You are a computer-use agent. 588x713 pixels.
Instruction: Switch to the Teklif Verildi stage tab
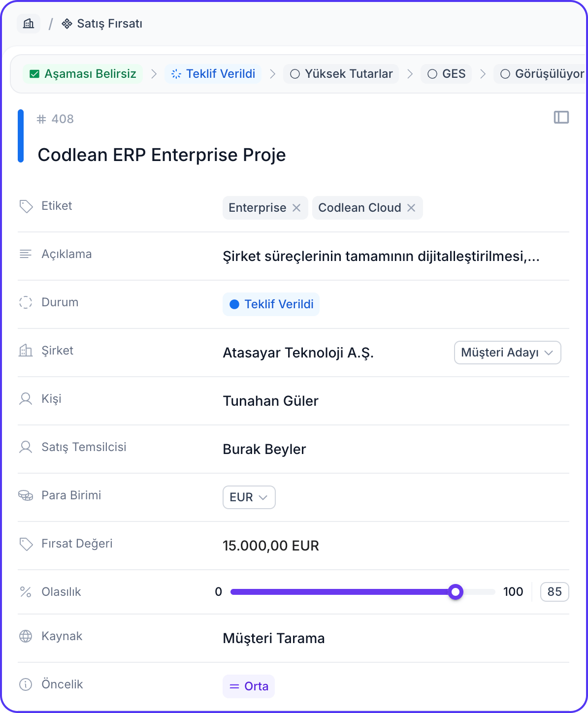pyautogui.click(x=213, y=74)
